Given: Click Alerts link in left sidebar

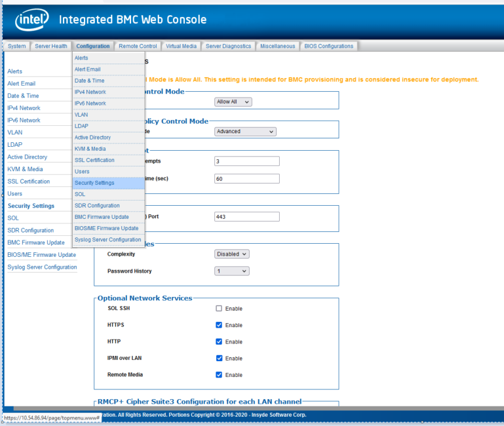Looking at the screenshot, I should point(15,71).
